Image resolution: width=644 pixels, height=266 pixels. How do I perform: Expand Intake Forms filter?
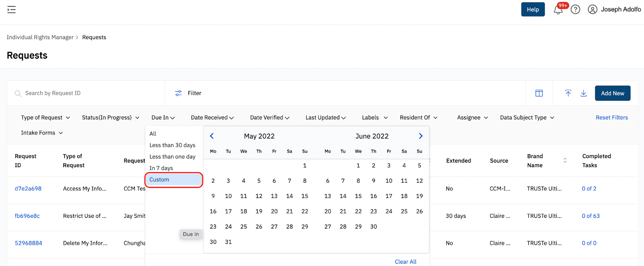[x=42, y=133]
